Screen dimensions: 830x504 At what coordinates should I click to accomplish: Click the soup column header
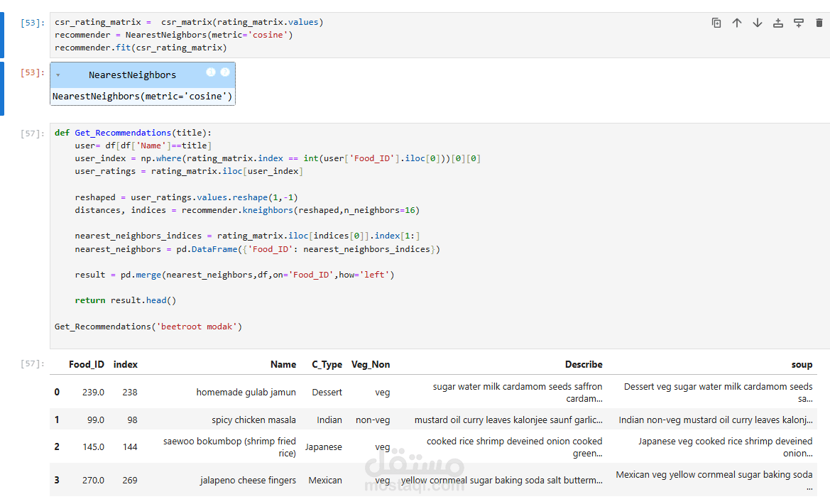pyautogui.click(x=802, y=364)
